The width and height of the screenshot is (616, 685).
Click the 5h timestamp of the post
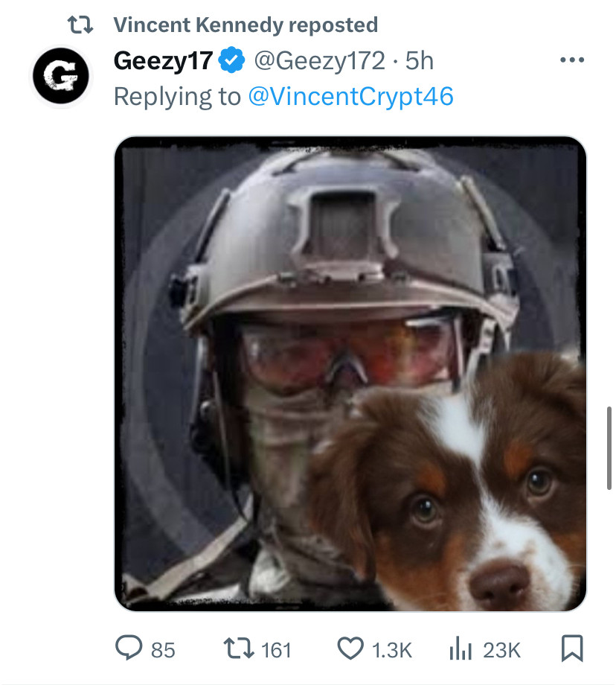coord(420,60)
